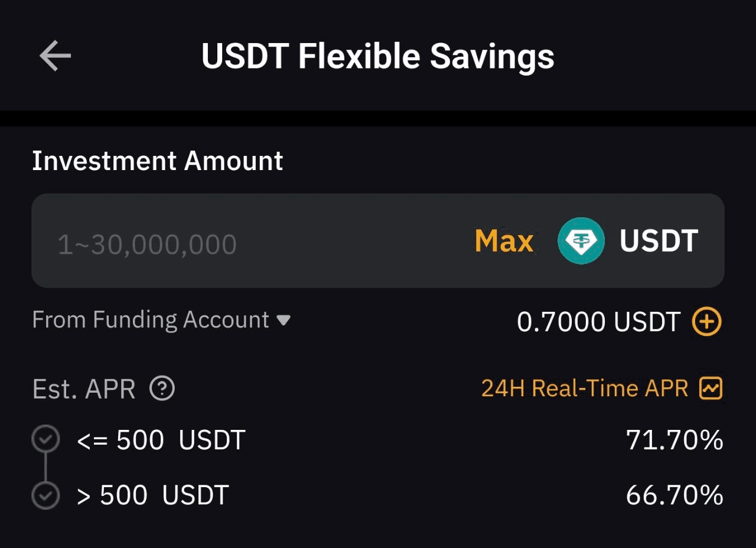Tap the 66.70% APR value
Image resolution: width=756 pixels, height=548 pixels.
[674, 495]
